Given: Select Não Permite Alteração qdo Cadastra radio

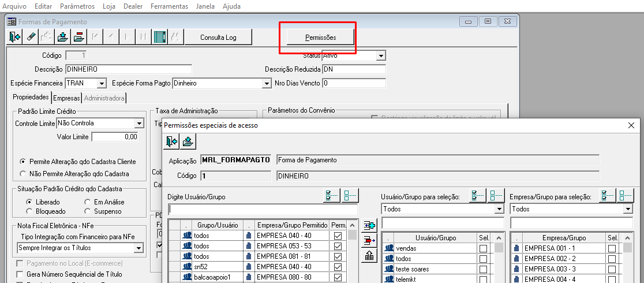Looking at the screenshot, I should tap(23, 174).
